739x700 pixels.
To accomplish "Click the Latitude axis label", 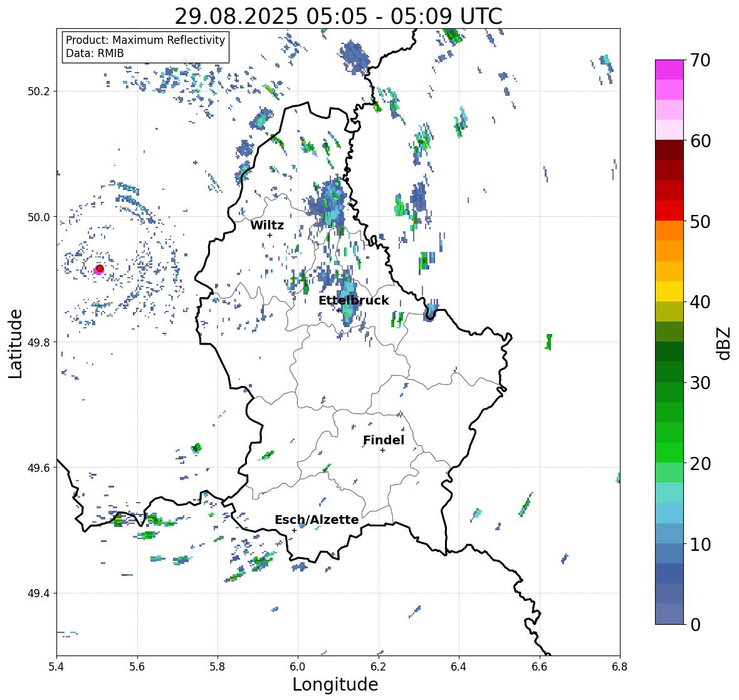I will [15, 343].
